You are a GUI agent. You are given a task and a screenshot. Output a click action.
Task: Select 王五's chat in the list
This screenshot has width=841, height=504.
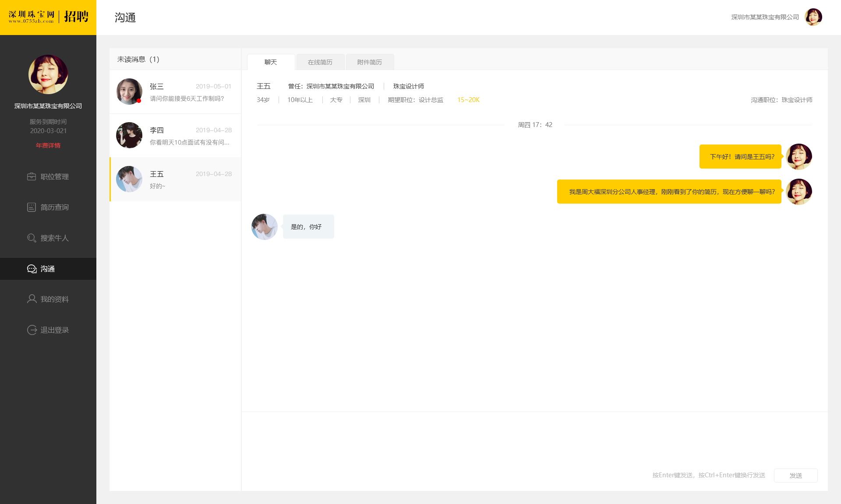(175, 180)
